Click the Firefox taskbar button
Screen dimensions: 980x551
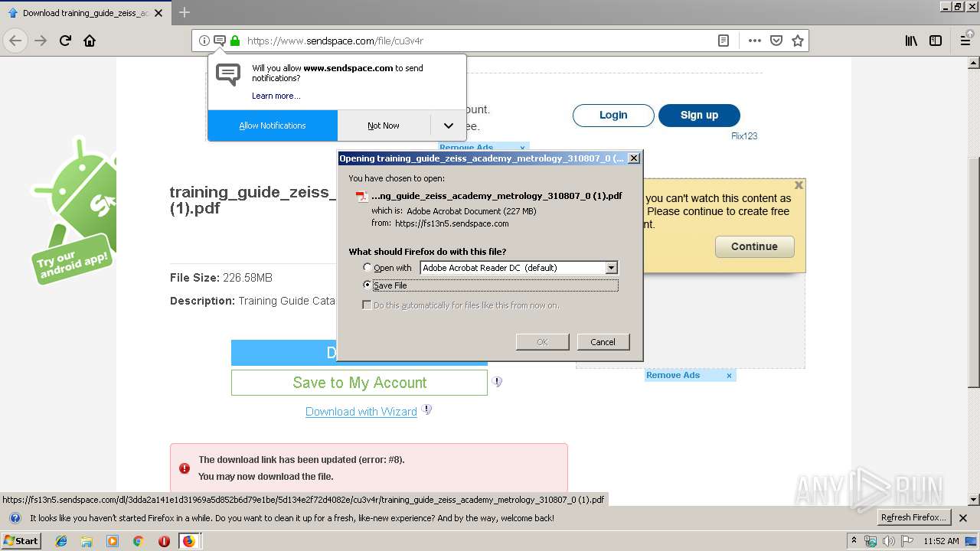pyautogui.click(x=189, y=541)
